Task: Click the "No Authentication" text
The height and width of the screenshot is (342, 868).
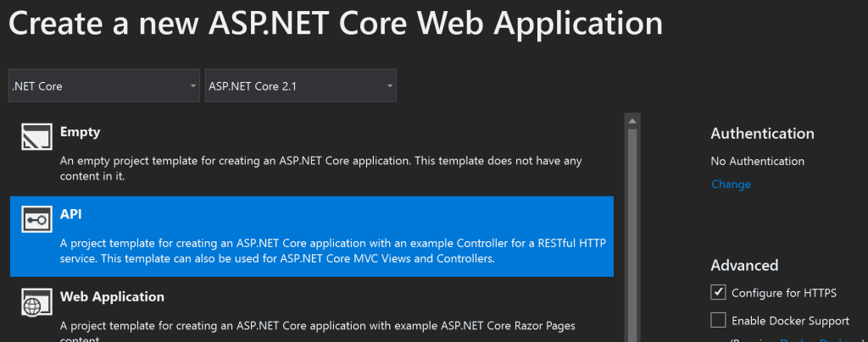Action: [x=757, y=162]
